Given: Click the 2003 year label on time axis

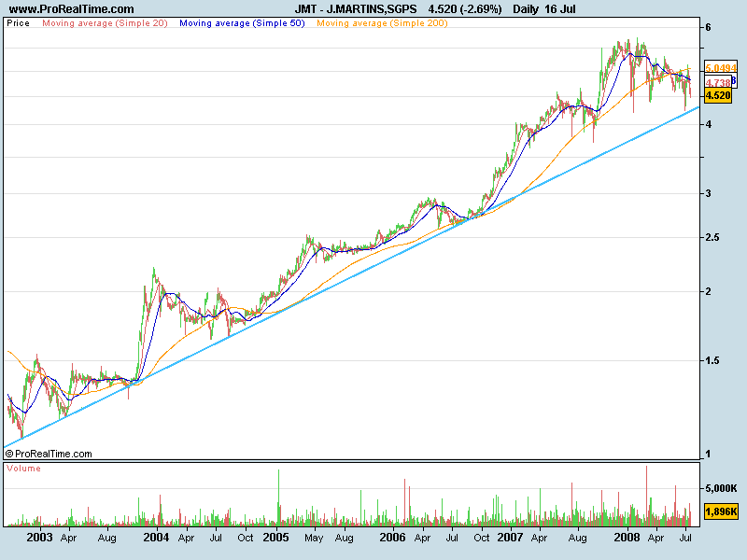Looking at the screenshot, I should (39, 538).
